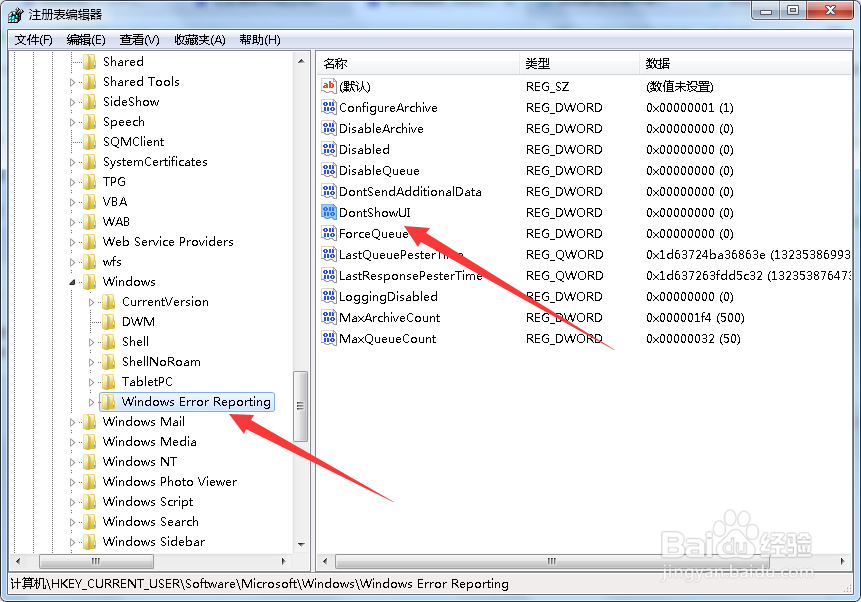The image size is (861, 602).
Task: Select the Windows Sidebar tree key
Action: point(154,542)
